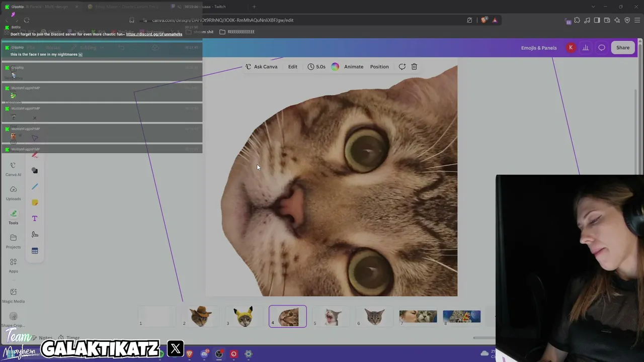Open a new browser tab
Image resolution: width=644 pixels, height=362 pixels.
pyautogui.click(x=254, y=7)
